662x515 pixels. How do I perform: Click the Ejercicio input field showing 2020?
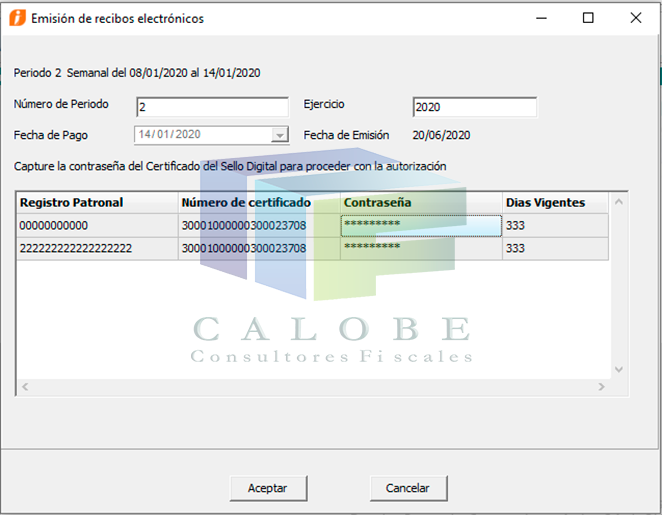point(475,107)
